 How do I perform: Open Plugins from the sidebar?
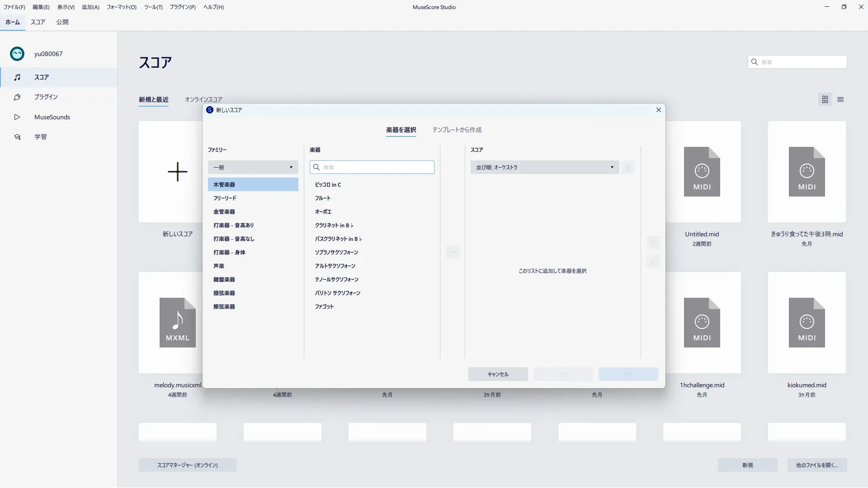[x=46, y=97]
